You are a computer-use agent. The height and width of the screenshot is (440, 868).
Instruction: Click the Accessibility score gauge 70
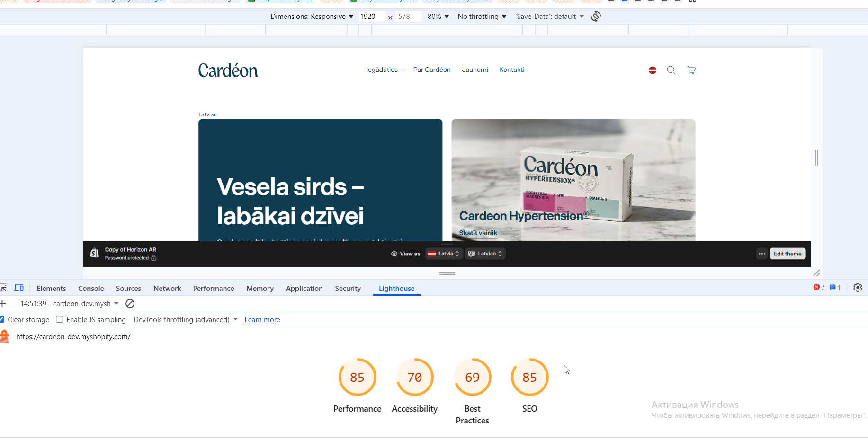pyautogui.click(x=415, y=377)
